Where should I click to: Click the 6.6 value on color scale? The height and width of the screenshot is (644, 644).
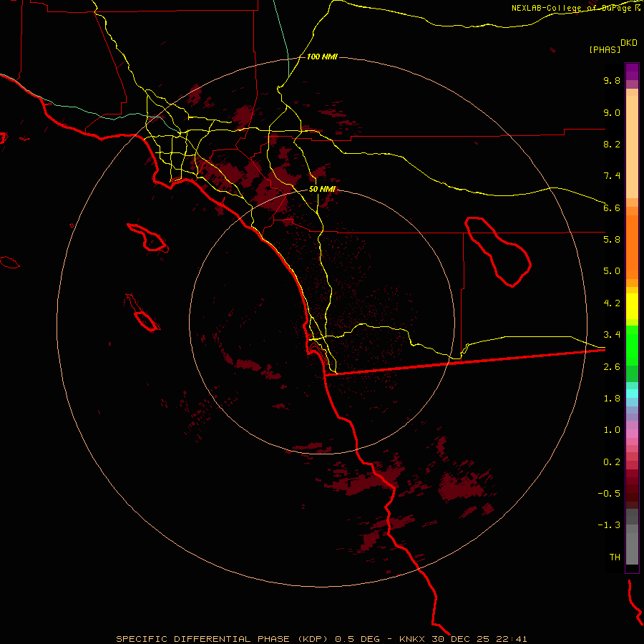coord(612,208)
